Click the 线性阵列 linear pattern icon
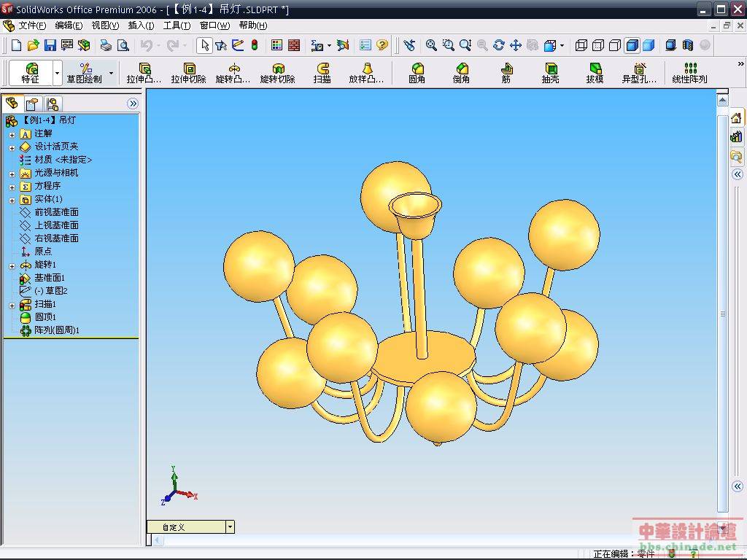The width and height of the screenshot is (747, 560). (x=689, y=73)
